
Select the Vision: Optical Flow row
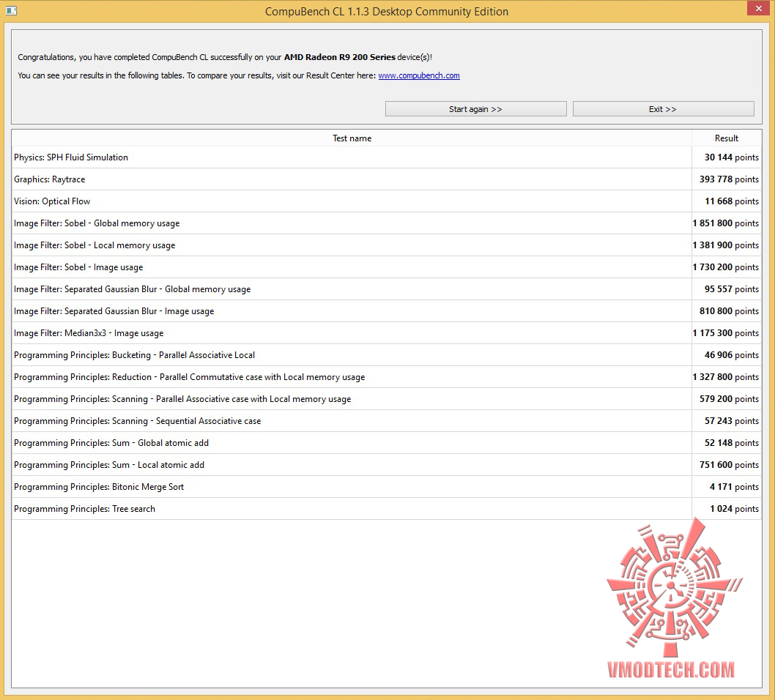click(387, 201)
